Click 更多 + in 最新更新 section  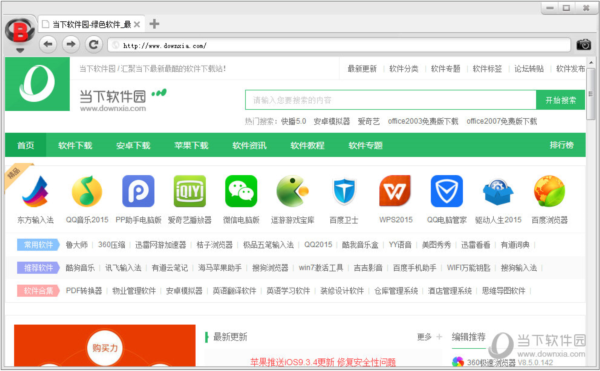tap(429, 337)
